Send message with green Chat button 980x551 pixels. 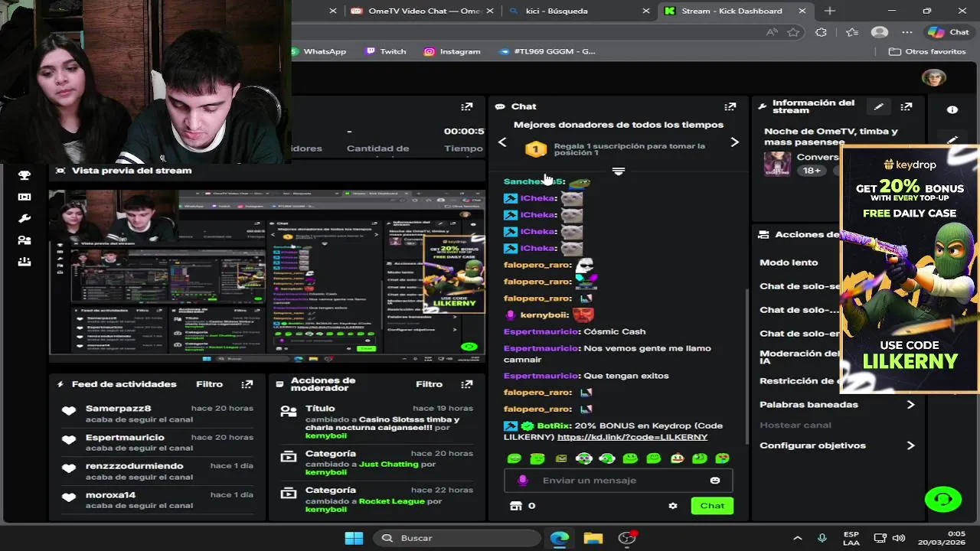pos(712,506)
